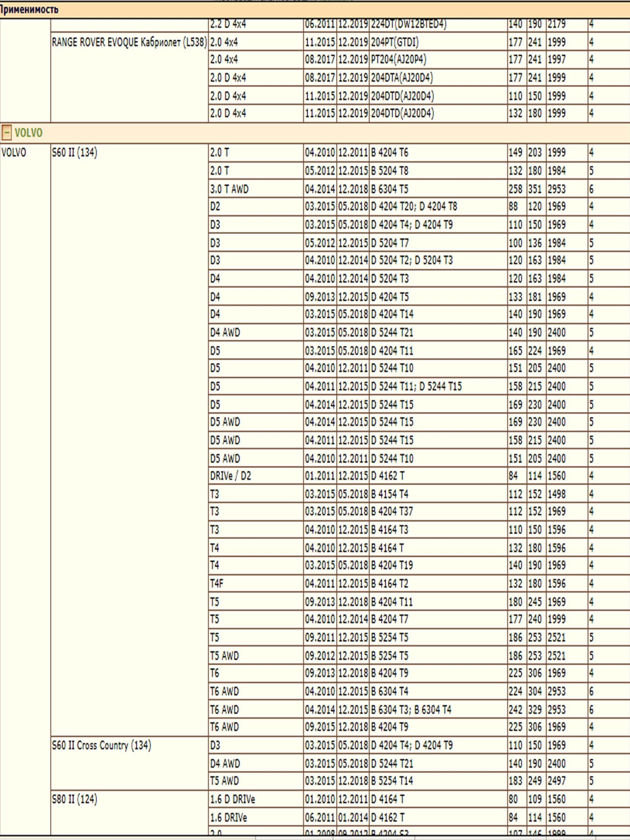Select engine code D 5204 T7
Image resolution: width=630 pixels, height=840 pixels.
(389, 243)
